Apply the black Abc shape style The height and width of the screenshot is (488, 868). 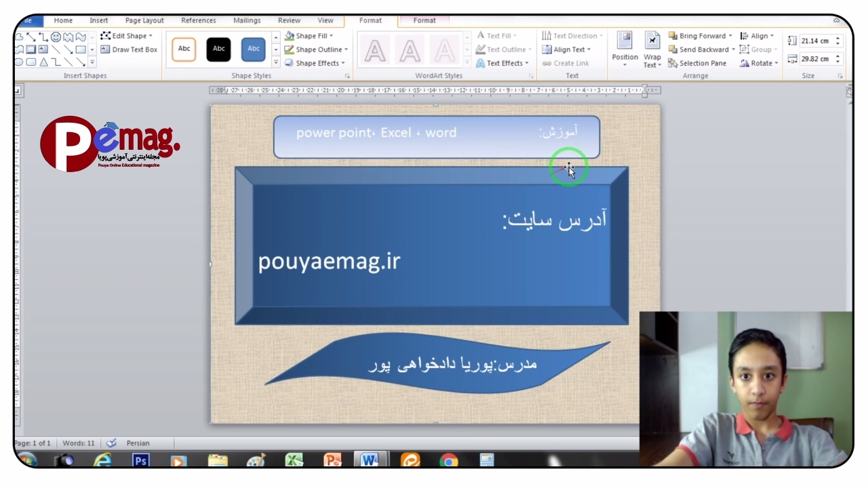click(218, 49)
